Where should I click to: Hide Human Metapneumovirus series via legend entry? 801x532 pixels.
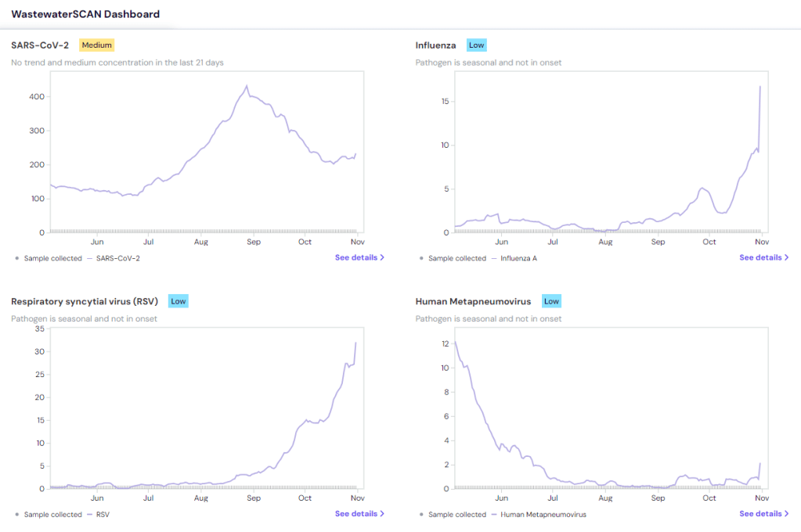[543, 515]
